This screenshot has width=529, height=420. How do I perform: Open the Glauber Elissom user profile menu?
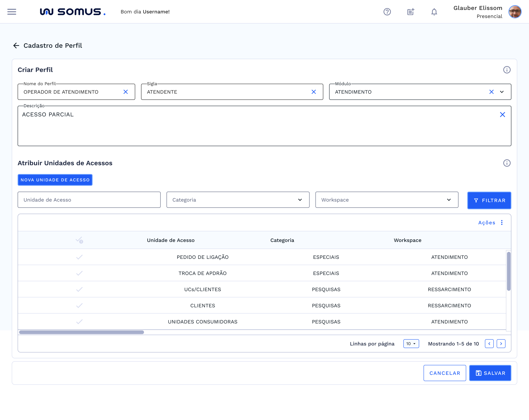coord(515,12)
